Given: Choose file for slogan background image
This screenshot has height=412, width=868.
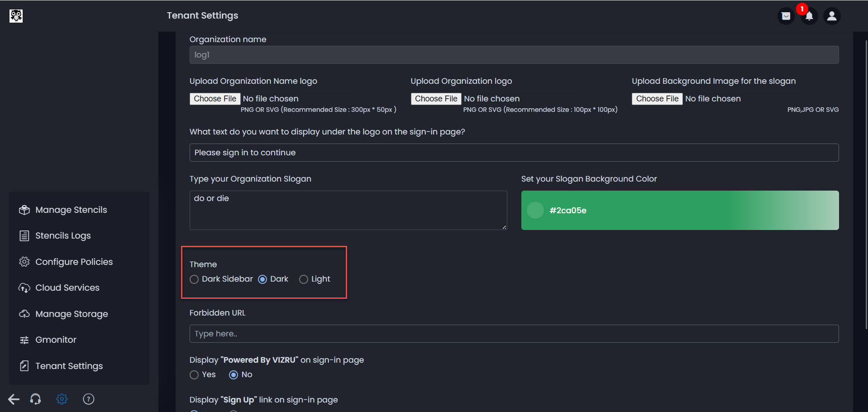Looking at the screenshot, I should click(x=657, y=99).
